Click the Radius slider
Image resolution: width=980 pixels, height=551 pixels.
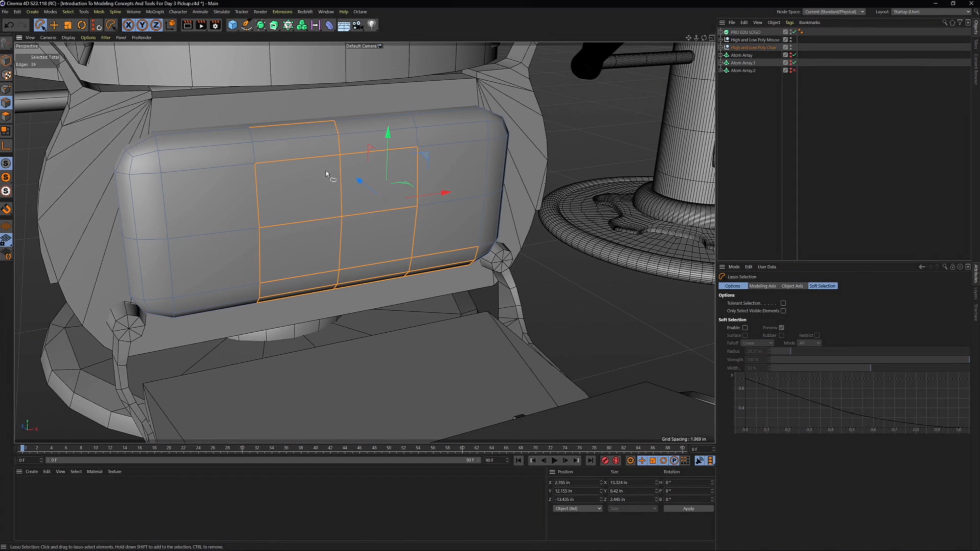(x=870, y=351)
